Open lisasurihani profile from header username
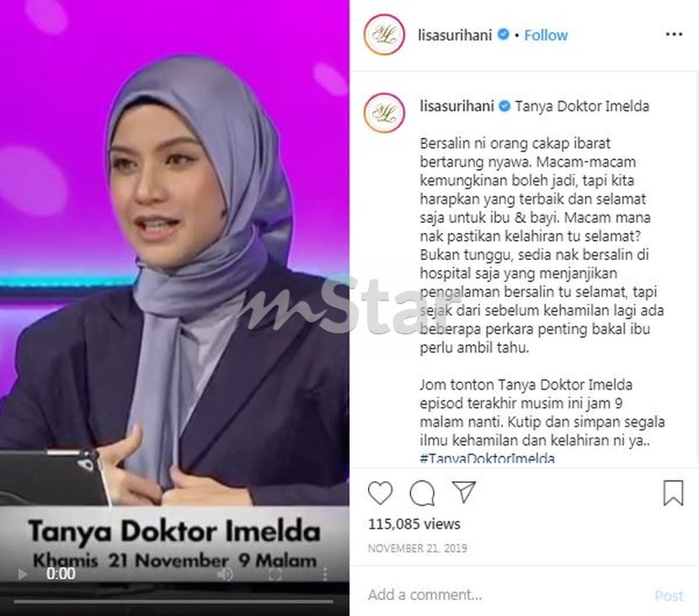Image resolution: width=699 pixels, height=616 pixels. (x=455, y=35)
